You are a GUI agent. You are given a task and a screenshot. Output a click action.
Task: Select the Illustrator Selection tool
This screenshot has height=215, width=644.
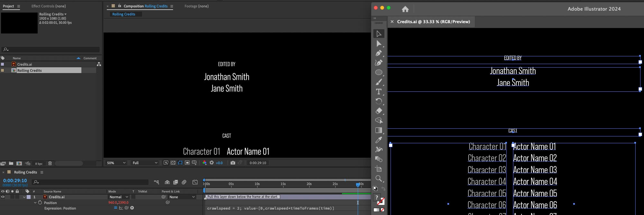click(x=379, y=34)
